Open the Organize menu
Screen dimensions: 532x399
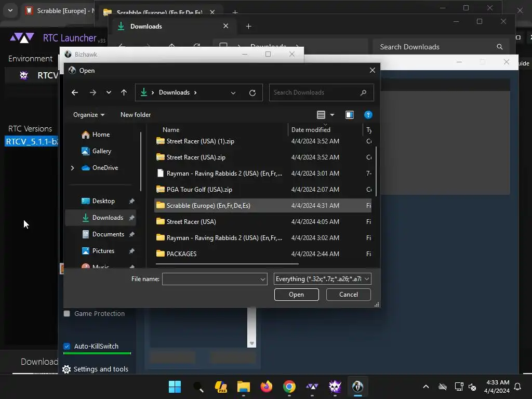(89, 115)
